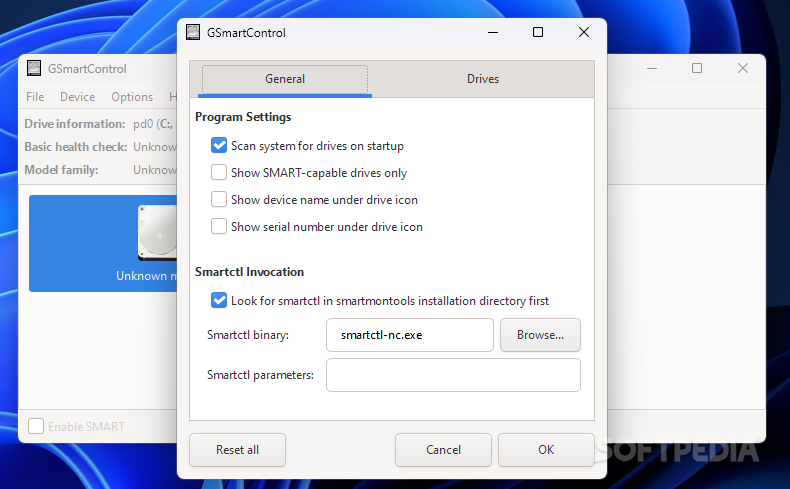Click the Smartctl parameters: label
Image resolution: width=790 pixels, height=489 pixels.
260,375
